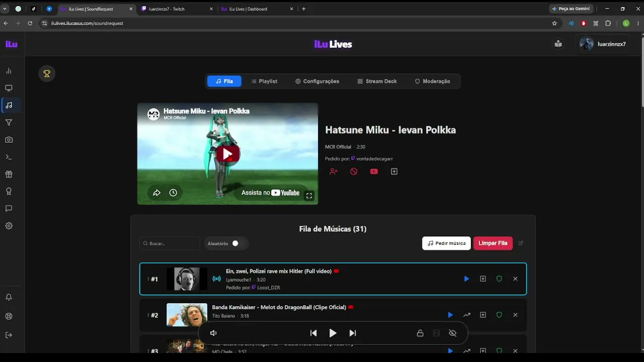This screenshot has height=362, width=644.
Task: Click the add-to-playlist plus icon under Hatsune Miku
Action: point(394,171)
